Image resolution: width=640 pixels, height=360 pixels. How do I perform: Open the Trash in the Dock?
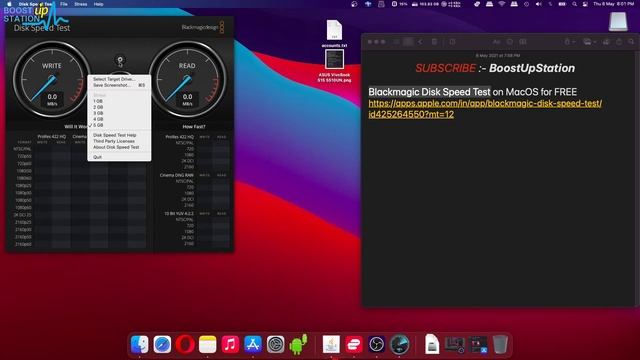tap(500, 344)
